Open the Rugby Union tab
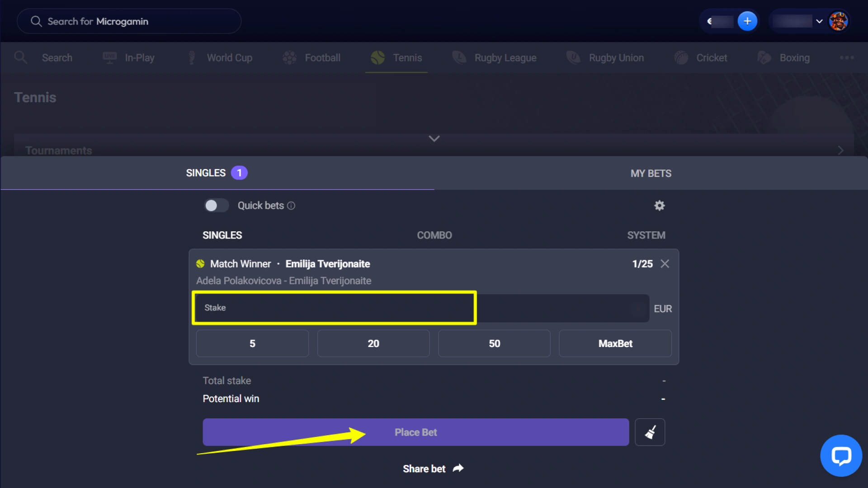This screenshot has height=488, width=868. tap(616, 58)
